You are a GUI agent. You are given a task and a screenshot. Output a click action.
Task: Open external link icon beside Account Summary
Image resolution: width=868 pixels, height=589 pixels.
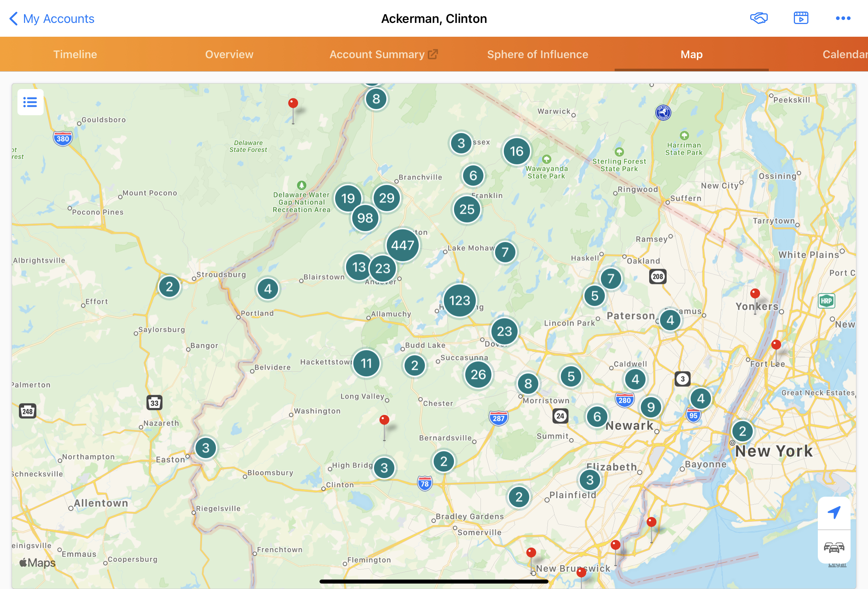point(433,55)
